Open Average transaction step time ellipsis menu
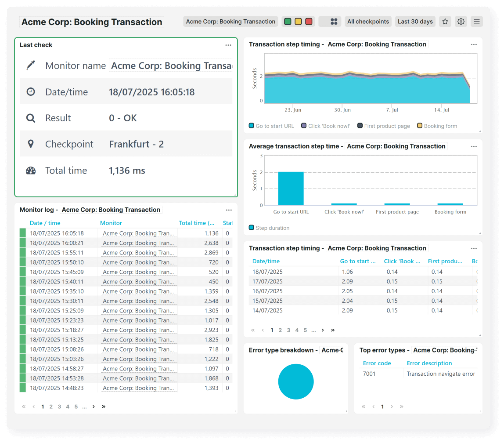This screenshot has height=443, width=504. (x=474, y=146)
